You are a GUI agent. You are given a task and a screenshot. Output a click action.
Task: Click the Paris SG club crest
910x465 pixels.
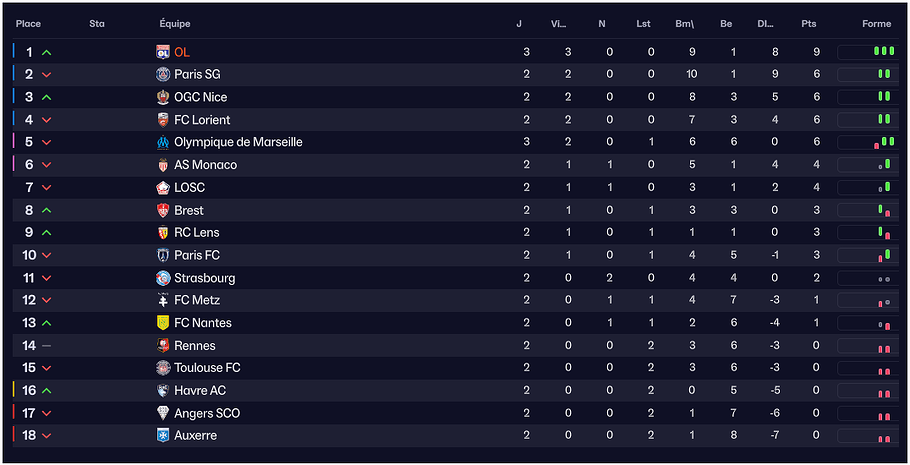(x=163, y=74)
